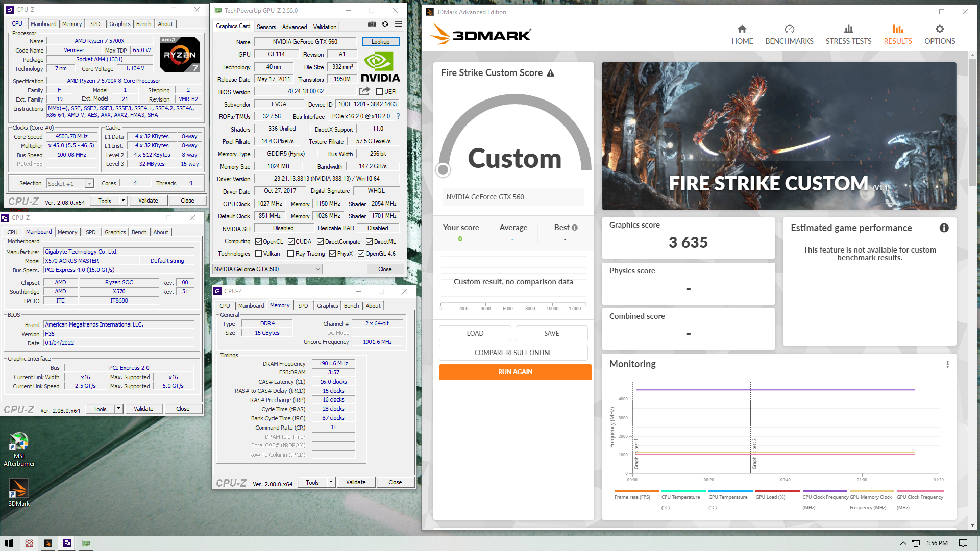Click the Frame rate (FPS) legend color
The image size is (980, 551).
click(x=636, y=491)
